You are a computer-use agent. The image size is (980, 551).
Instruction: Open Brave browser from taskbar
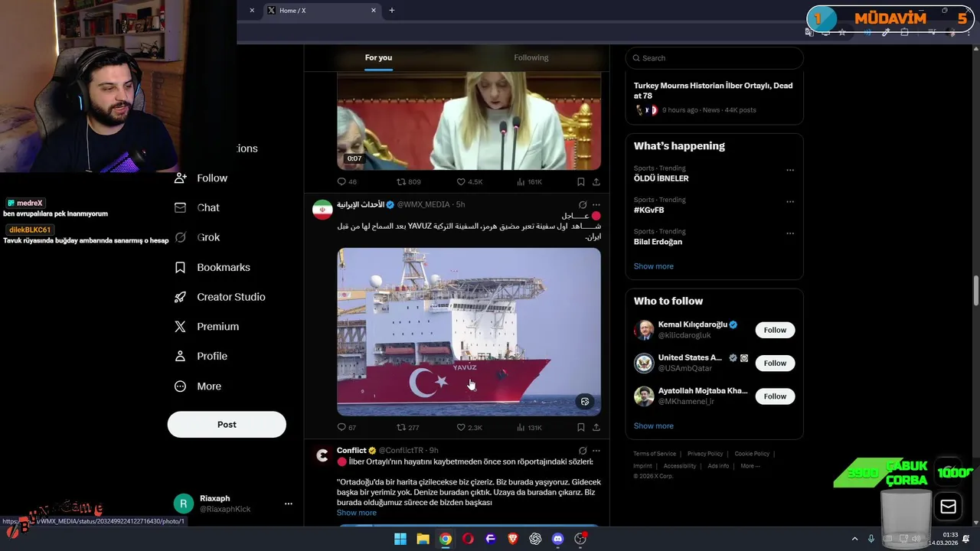pos(513,539)
